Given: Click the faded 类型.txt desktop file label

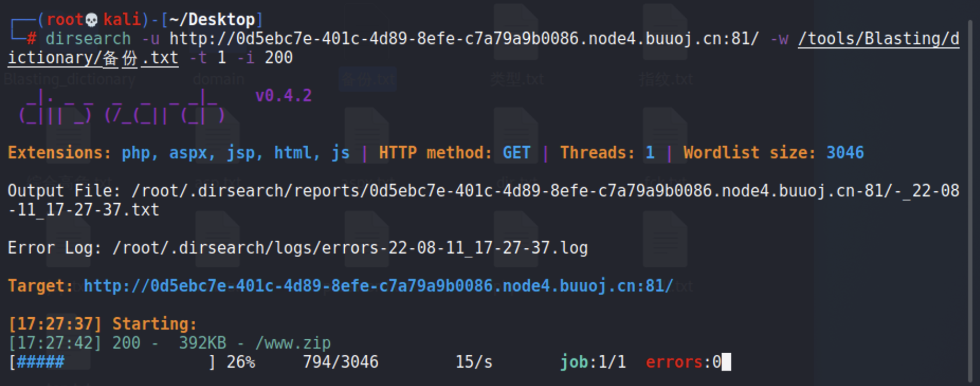Looking at the screenshot, I should coord(516,80).
